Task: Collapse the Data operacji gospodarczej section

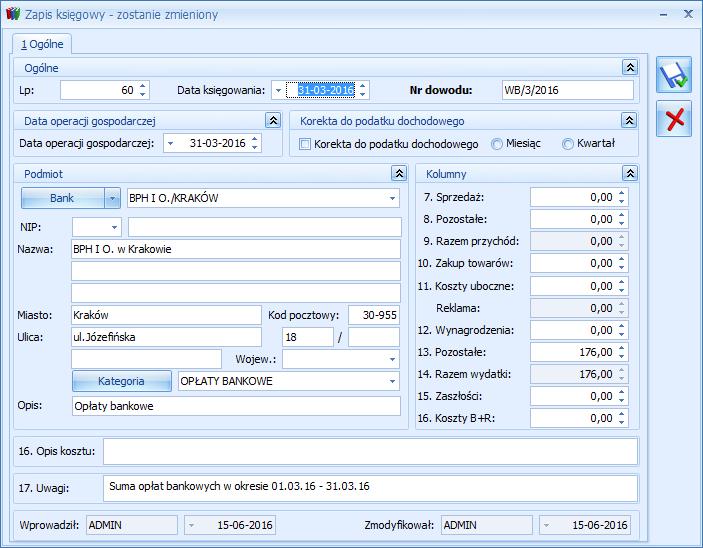Action: tap(273, 121)
